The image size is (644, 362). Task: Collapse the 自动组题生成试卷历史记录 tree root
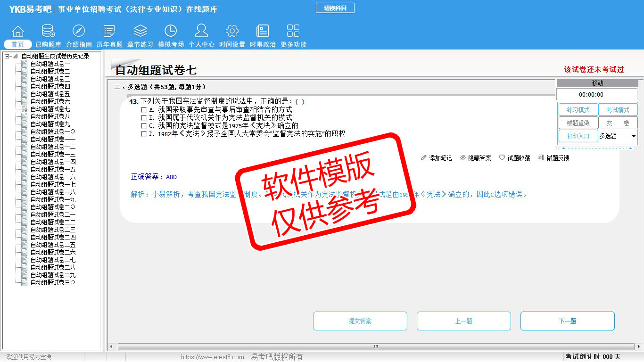point(7,56)
